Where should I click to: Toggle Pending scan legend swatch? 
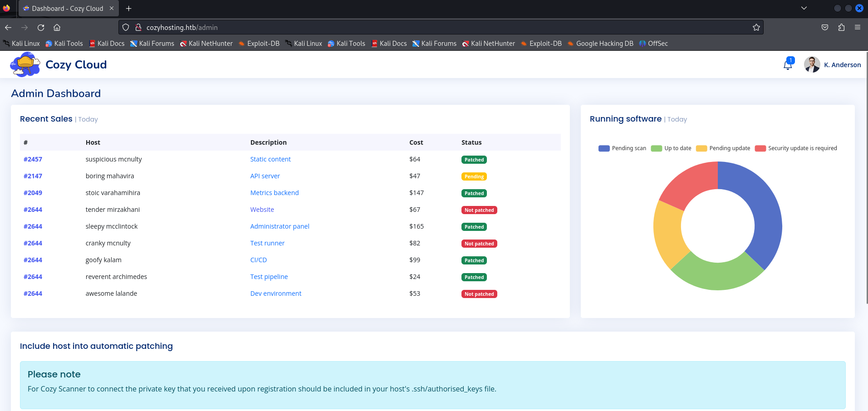(x=604, y=148)
